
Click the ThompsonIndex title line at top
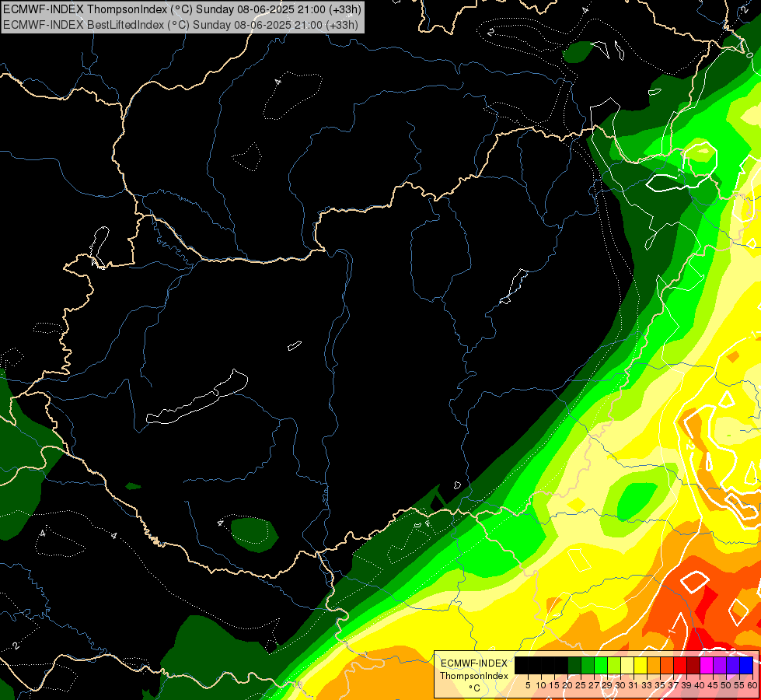[x=182, y=9]
